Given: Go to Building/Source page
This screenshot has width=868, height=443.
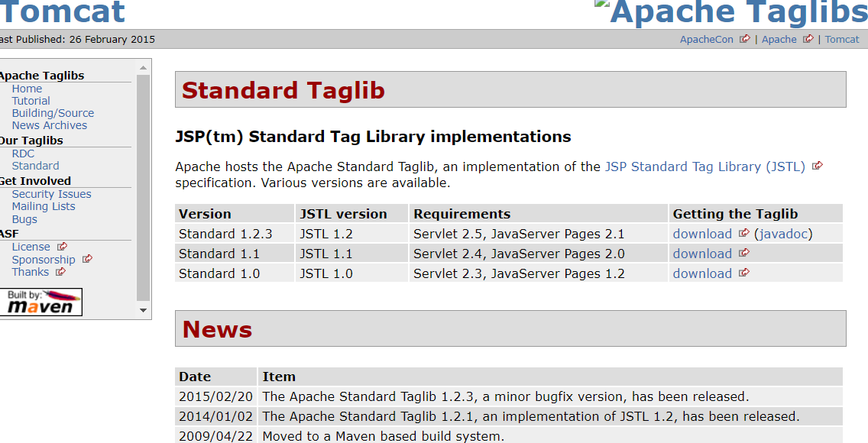Looking at the screenshot, I should [53, 113].
